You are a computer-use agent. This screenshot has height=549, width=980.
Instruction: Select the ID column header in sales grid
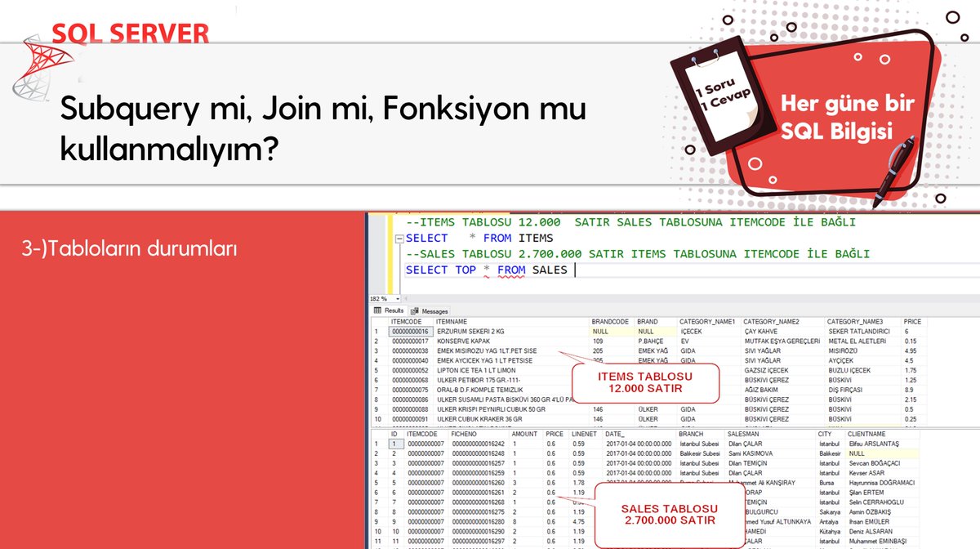tap(394, 435)
